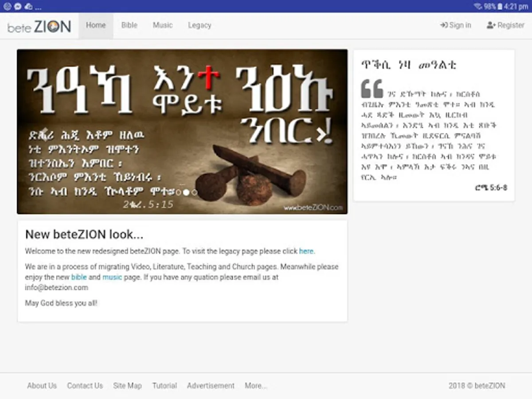Open the beteZION logo home link

(39, 27)
